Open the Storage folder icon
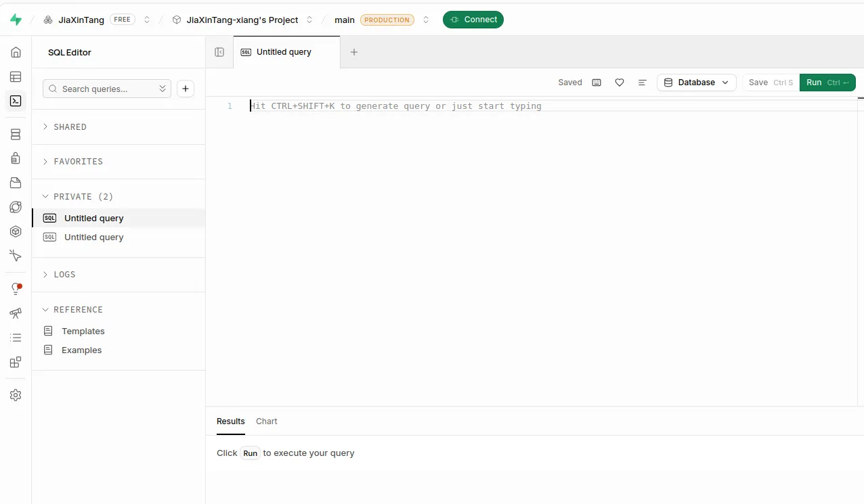This screenshot has height=504, width=864. point(16,183)
